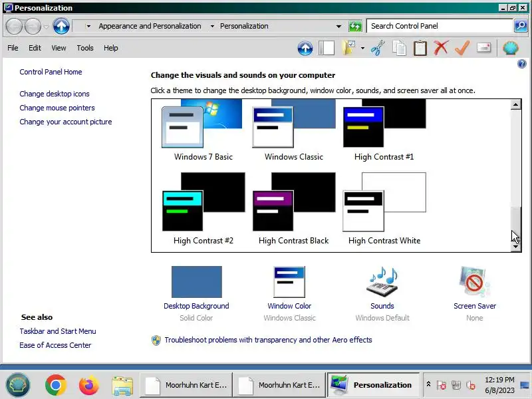
Task: Open the File menu
Action: tap(13, 48)
